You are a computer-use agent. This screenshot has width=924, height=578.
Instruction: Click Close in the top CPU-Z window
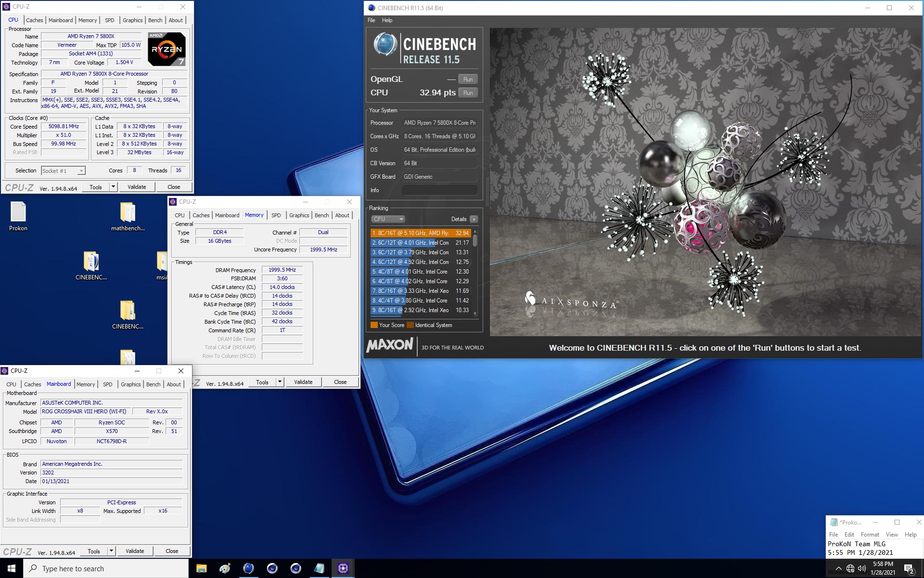click(x=174, y=187)
